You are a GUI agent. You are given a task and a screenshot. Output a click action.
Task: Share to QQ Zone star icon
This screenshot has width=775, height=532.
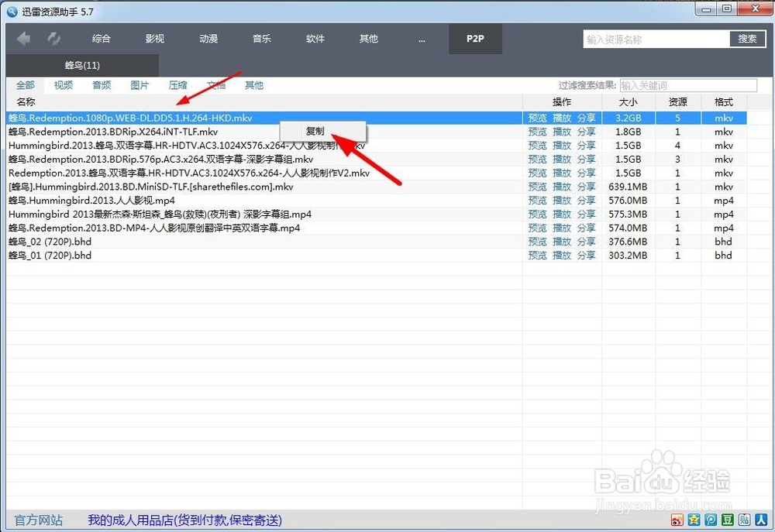pos(694,519)
